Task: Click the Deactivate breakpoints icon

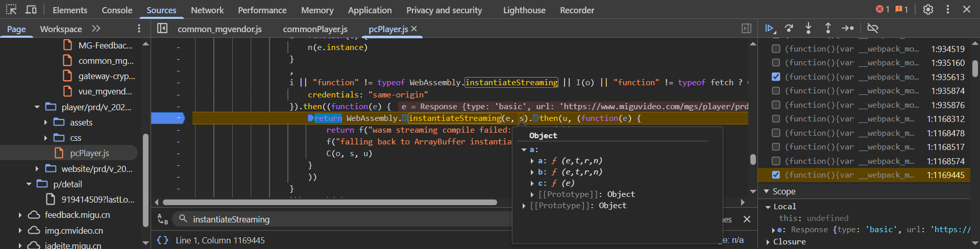Action: pyautogui.click(x=873, y=29)
